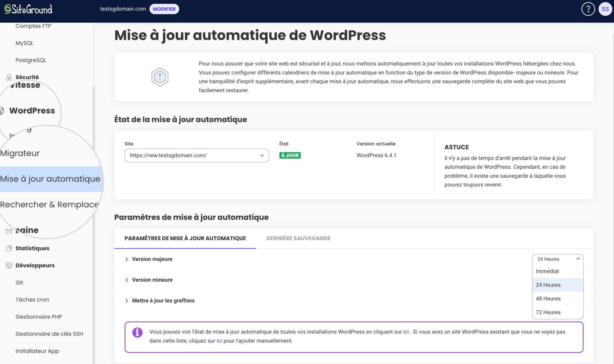Open the WordPress sidebar section
The image size is (614, 364).
tap(32, 111)
